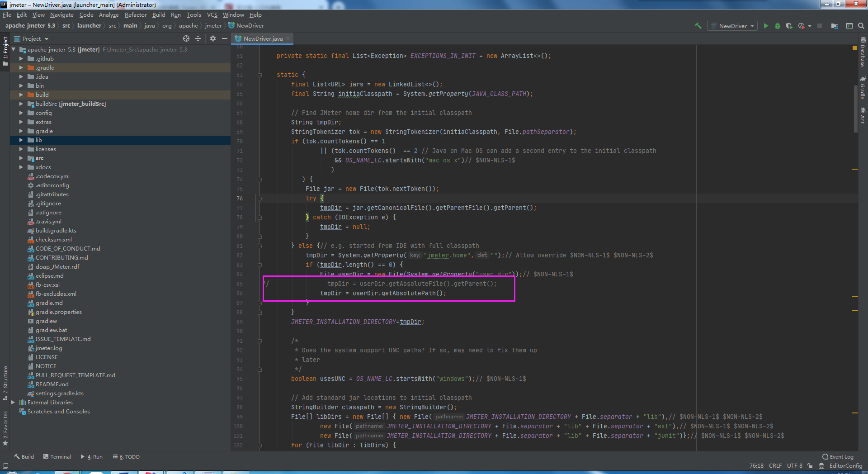Select Scratches and Consoles node
The width and height of the screenshot is (868, 474).
(58, 412)
